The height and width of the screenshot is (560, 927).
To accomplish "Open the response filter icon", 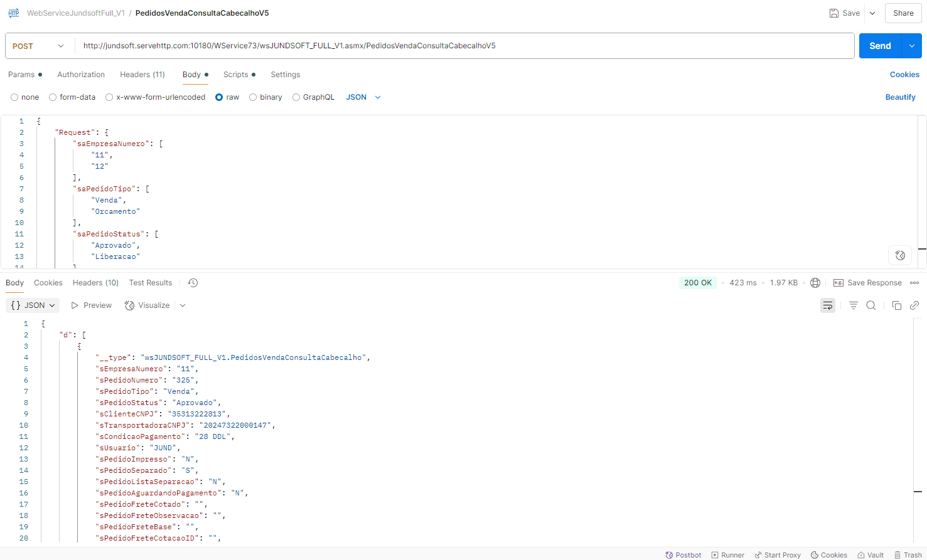I will [854, 305].
